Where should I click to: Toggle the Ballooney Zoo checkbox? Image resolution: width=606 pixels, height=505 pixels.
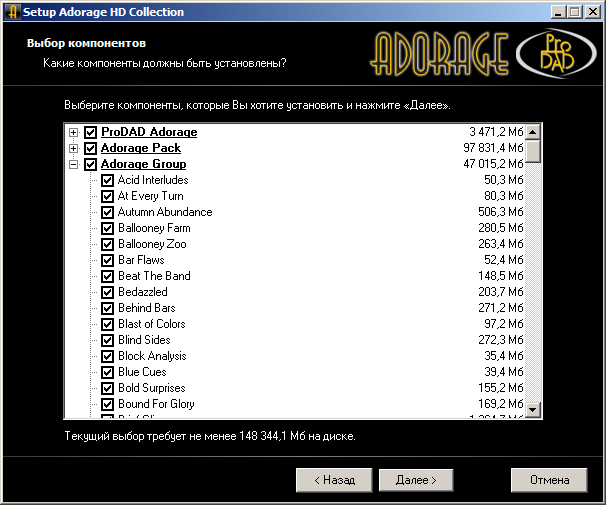pos(107,244)
